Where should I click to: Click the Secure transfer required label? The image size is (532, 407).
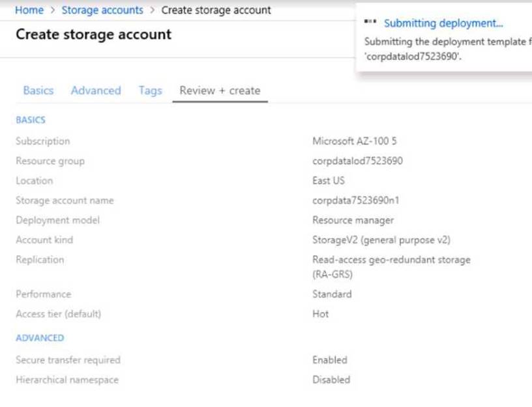coord(68,360)
